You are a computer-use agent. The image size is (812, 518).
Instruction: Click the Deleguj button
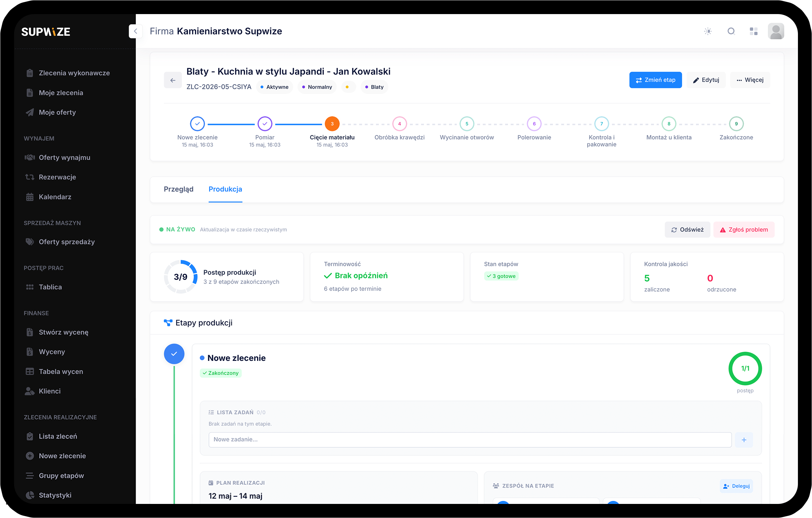pos(736,486)
